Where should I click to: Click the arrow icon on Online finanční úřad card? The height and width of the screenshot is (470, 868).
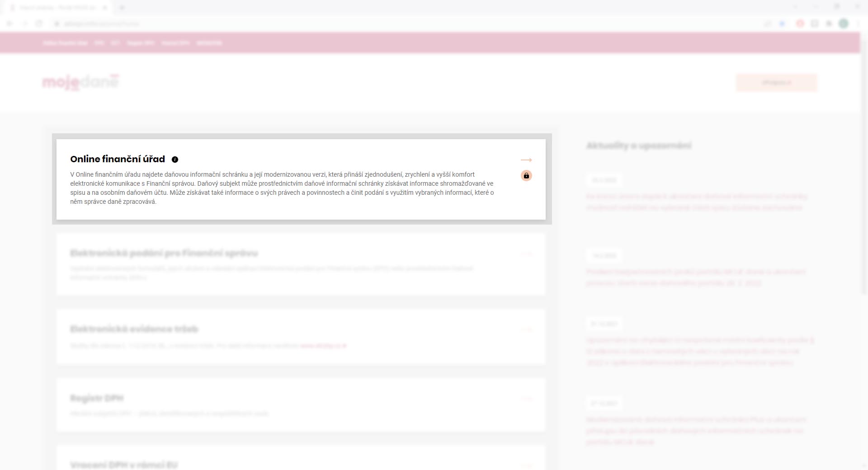pyautogui.click(x=526, y=160)
